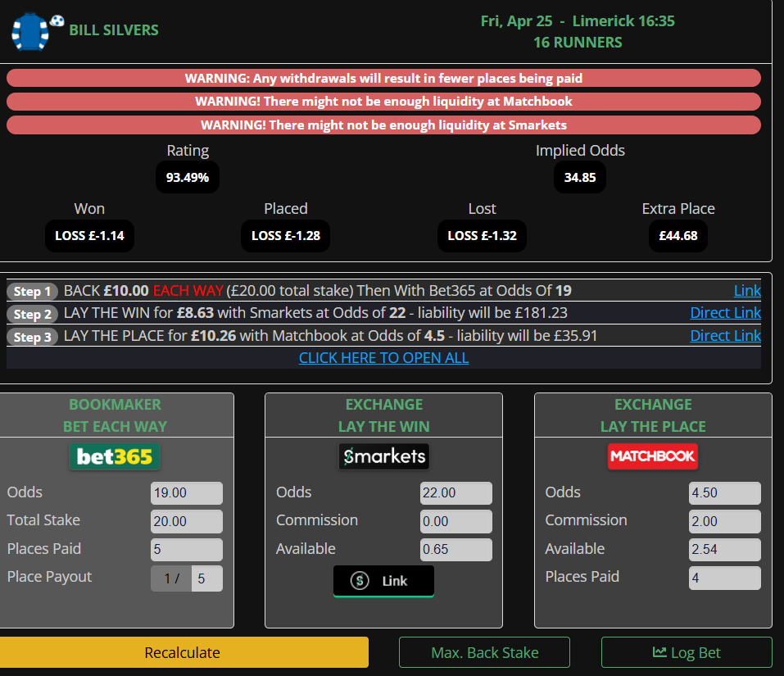Click the Log Bet button

coord(687,652)
